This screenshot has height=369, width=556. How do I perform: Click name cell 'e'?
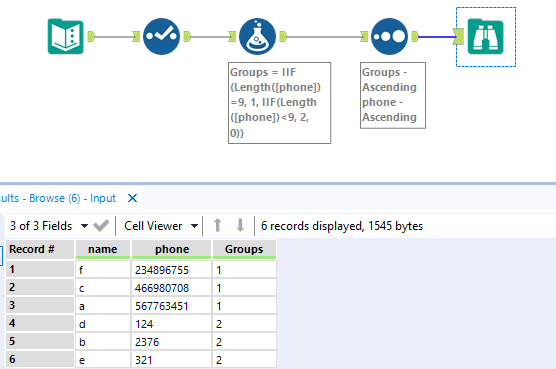tap(103, 360)
